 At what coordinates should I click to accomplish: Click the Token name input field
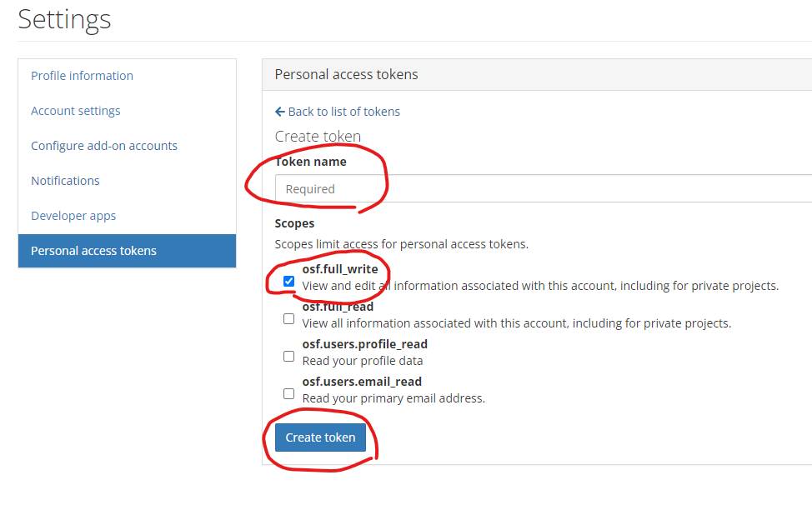tap(542, 189)
